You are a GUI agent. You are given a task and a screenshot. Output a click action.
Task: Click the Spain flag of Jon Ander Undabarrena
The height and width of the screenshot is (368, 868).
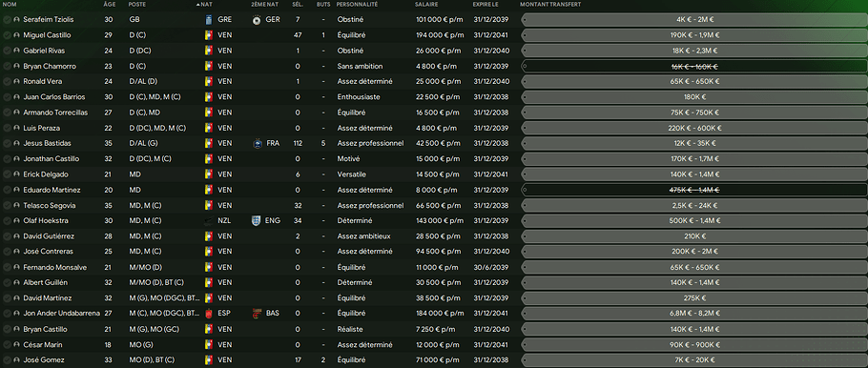pos(208,314)
